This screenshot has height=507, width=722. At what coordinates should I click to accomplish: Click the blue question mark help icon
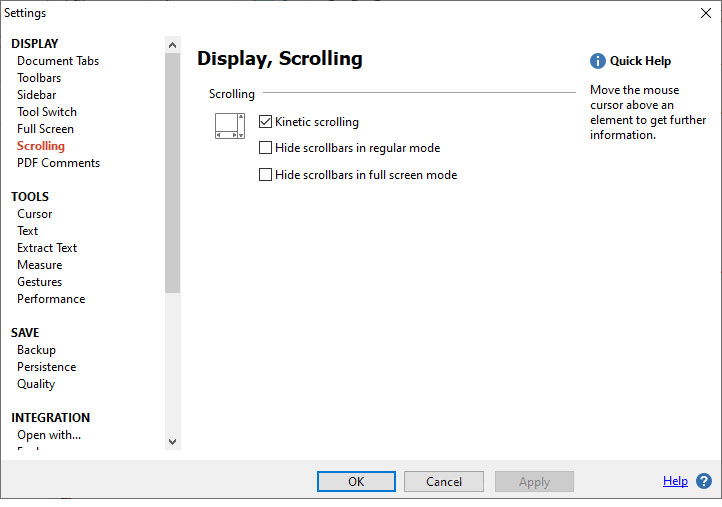[704, 481]
